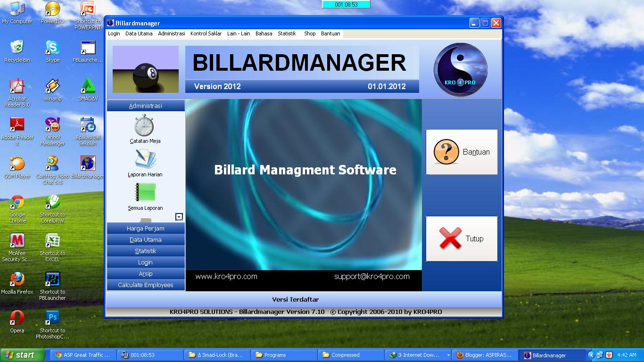Open SMADAV desktop icon
644x362 pixels.
pos(88,90)
